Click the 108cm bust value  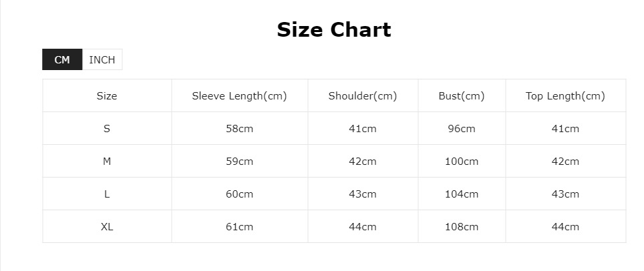click(462, 226)
